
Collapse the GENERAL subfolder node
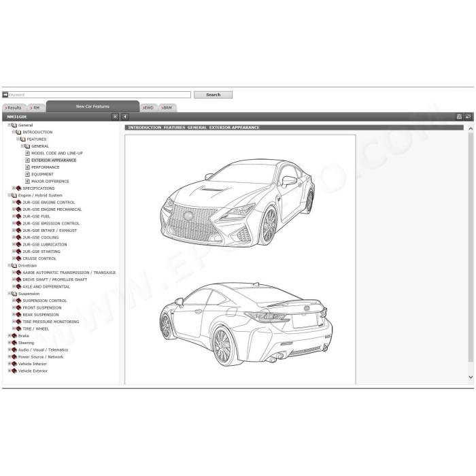pyautogui.click(x=22, y=146)
